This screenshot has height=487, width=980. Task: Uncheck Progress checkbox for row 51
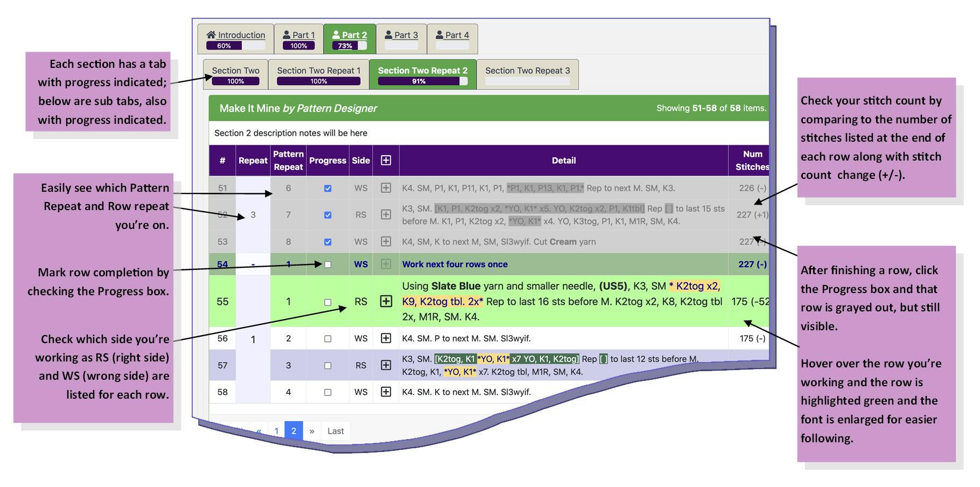[328, 189]
